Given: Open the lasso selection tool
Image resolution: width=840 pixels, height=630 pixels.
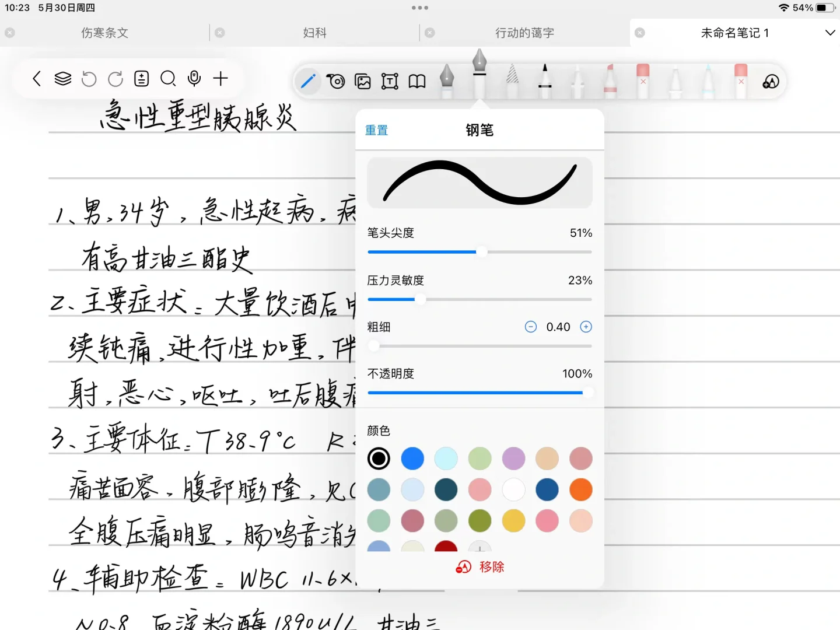Looking at the screenshot, I should coord(336,82).
